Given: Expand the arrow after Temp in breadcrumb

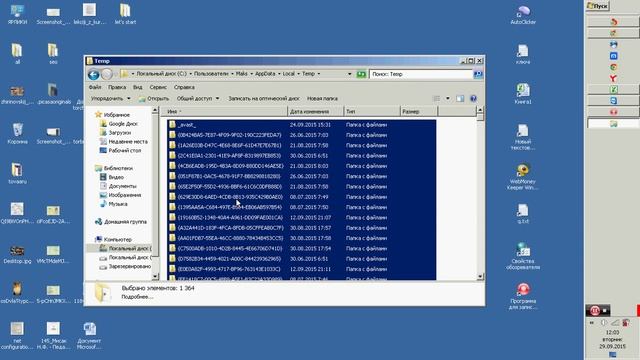Looking at the screenshot, I should (x=319, y=74).
